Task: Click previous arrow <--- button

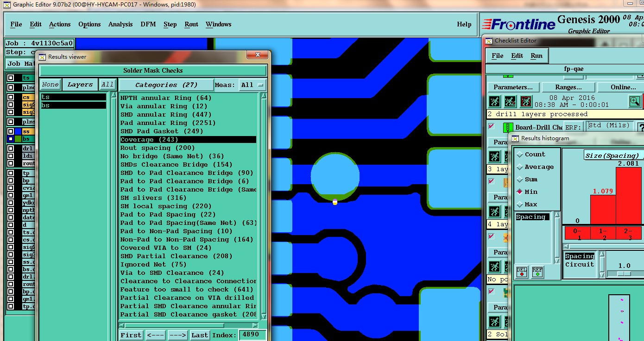Action: [x=155, y=335]
